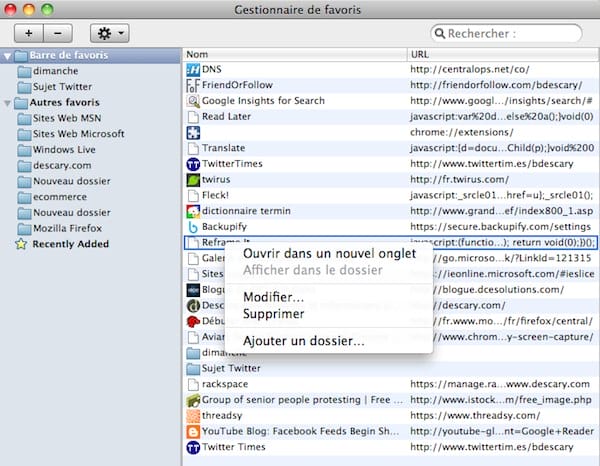Click the minus button to remove a bookmark
The width and height of the screenshot is (600, 466).
tap(56, 33)
